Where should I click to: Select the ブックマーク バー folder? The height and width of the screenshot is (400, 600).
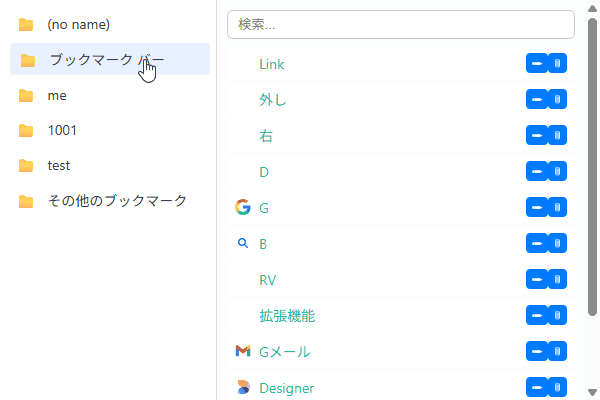(x=110, y=59)
